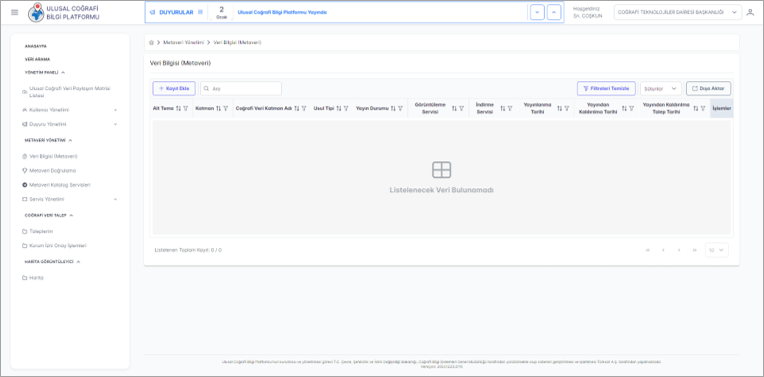
Task: Filter the Yayınlanma Tarihi column
Action: pos(567,108)
